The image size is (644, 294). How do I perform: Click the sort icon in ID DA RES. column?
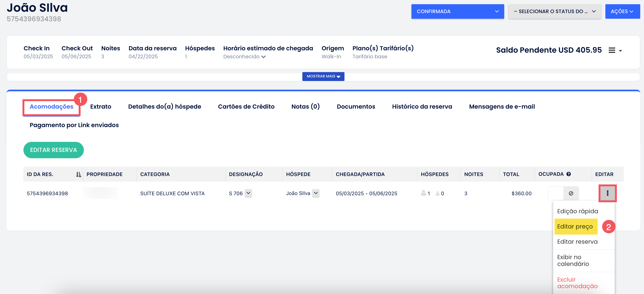[78, 174]
